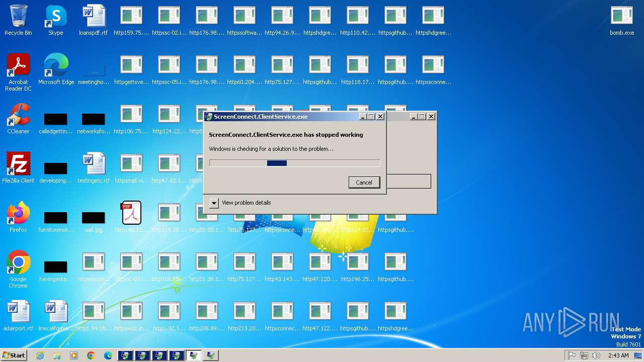Viewport: 644px width, 362px height.
Task: Select the http60.204 shortcut icon
Action: (245, 69)
